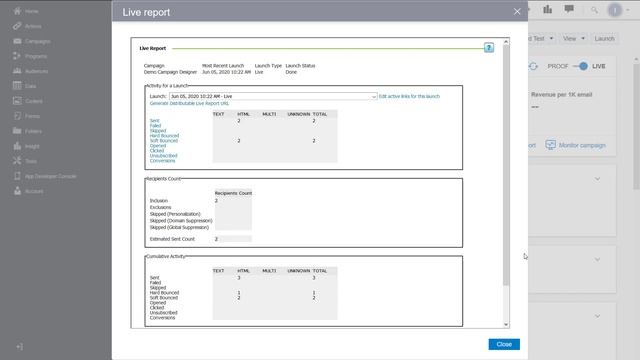Click 'Demo Campaign Designer' campaign name
The width and height of the screenshot is (640, 360).
(170, 72)
